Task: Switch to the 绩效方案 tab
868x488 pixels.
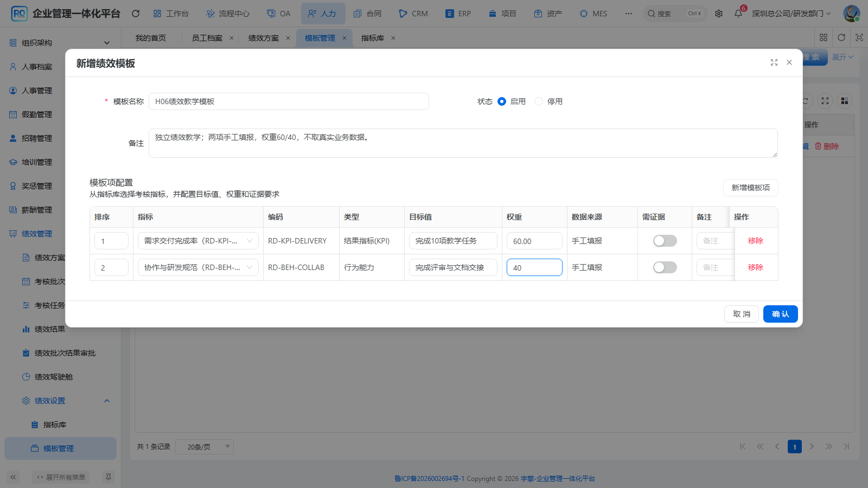Action: (x=264, y=38)
